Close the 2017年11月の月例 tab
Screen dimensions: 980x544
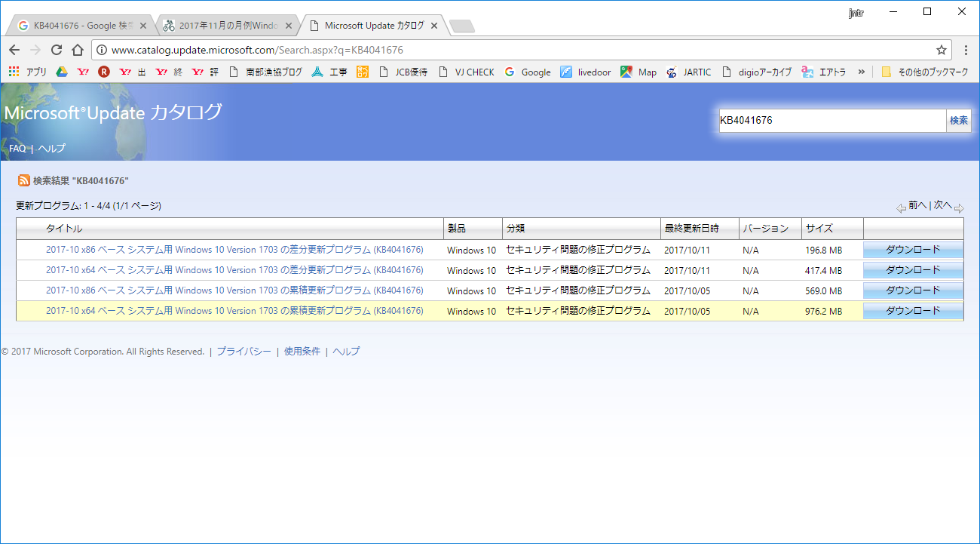point(289,26)
